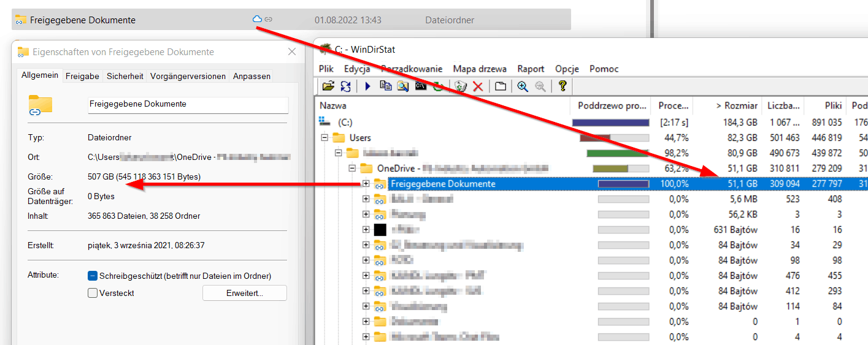Sort by the Liczba... column header
This screenshot has height=345, width=868.
click(784, 106)
